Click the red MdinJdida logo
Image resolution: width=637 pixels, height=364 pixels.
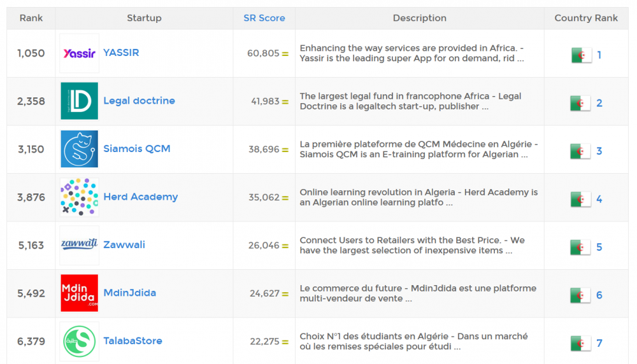pyautogui.click(x=79, y=293)
